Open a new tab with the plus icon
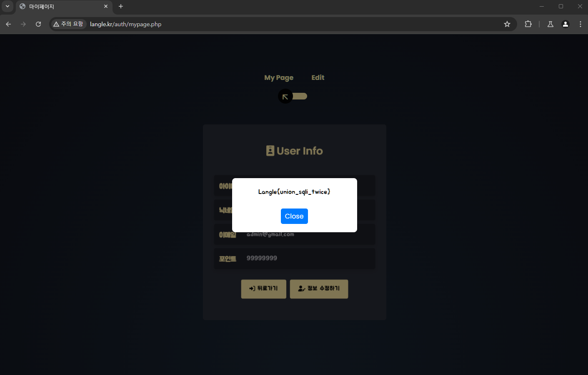 point(121,6)
